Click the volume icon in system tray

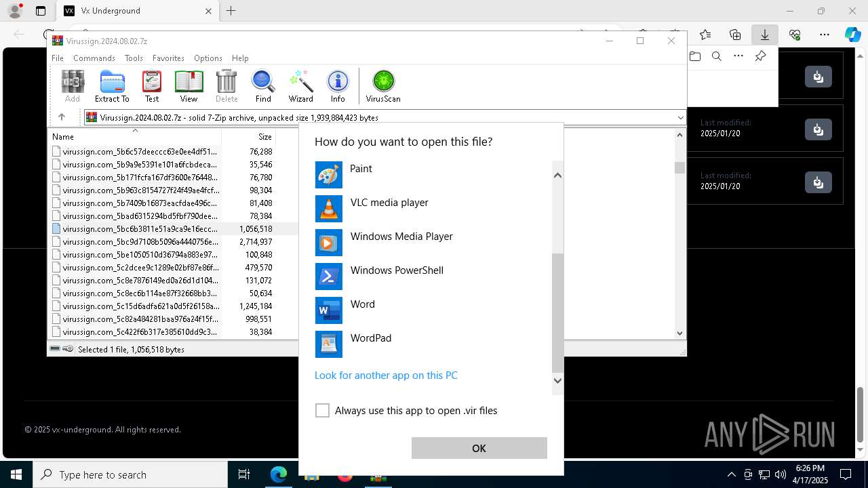point(780,474)
